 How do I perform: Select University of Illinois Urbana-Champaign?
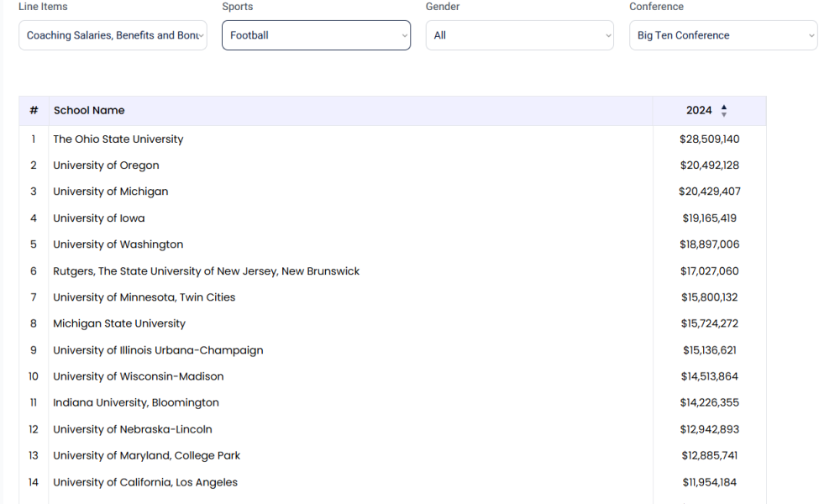click(x=158, y=350)
